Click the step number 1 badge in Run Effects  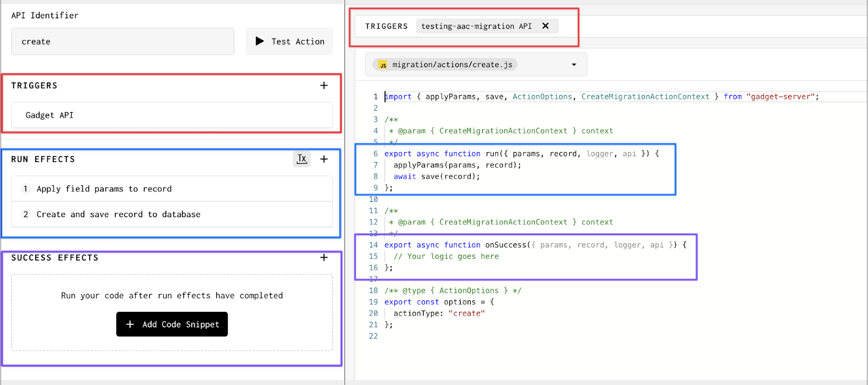point(25,189)
